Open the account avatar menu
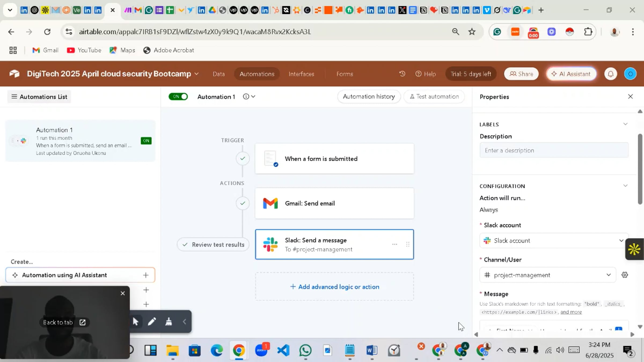Viewport: 644px width, 362px height. (x=630, y=74)
